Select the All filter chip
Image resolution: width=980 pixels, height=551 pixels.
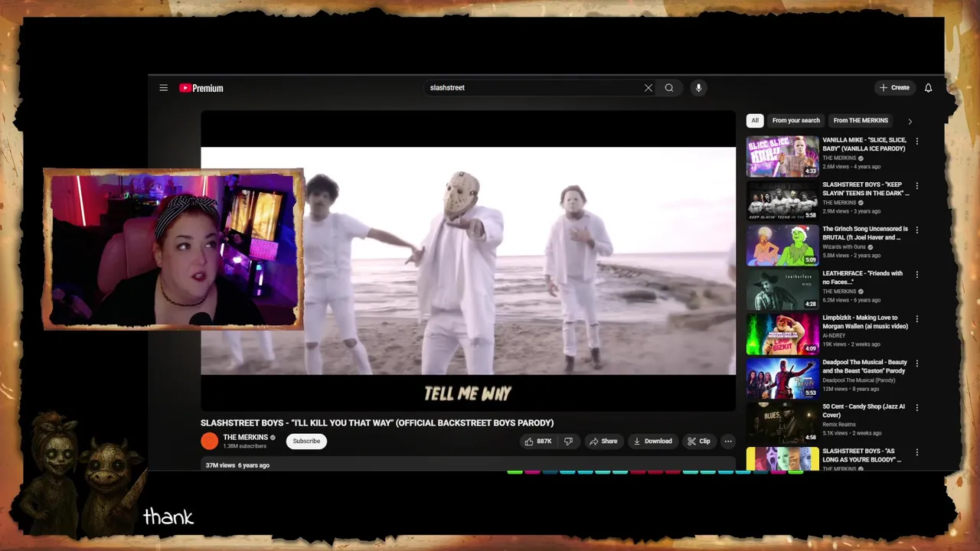[x=755, y=120]
